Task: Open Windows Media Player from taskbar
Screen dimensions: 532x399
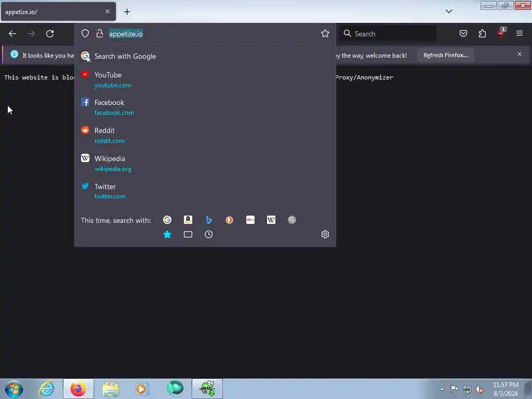Action: point(142,389)
